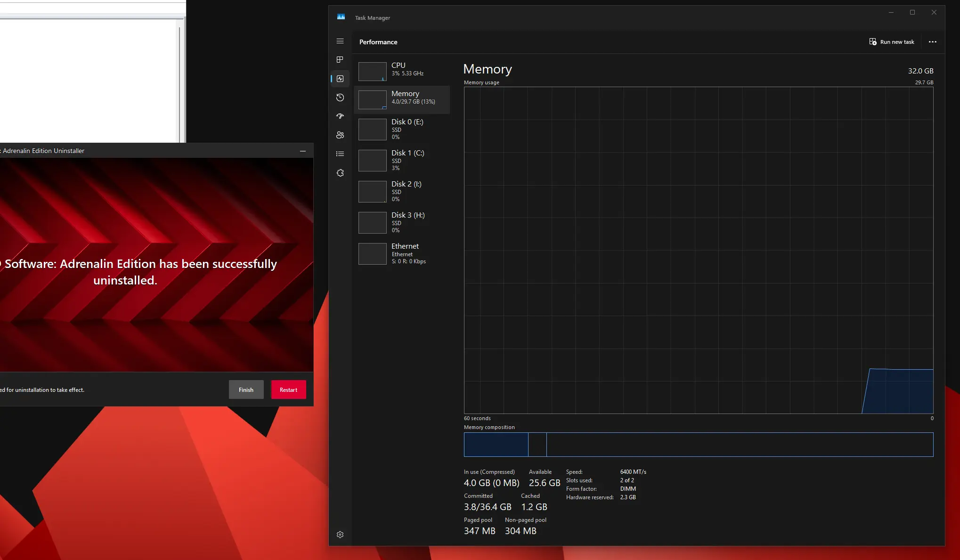Close the Task Manager window

pyautogui.click(x=934, y=13)
